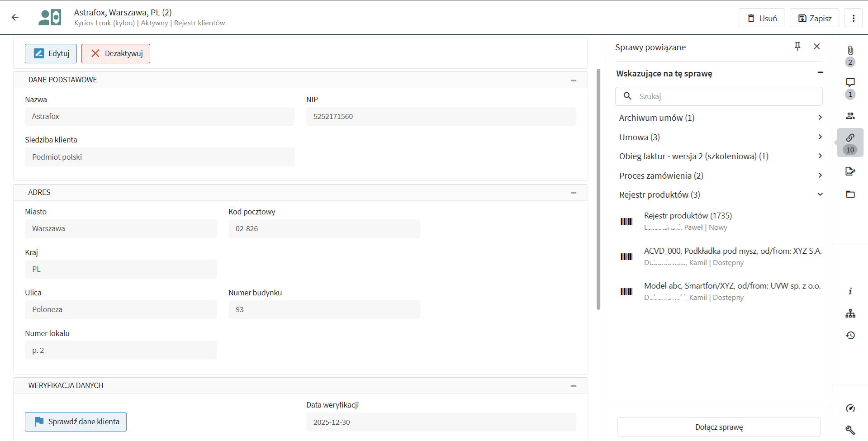Collapse the ADRES section

tap(573, 193)
